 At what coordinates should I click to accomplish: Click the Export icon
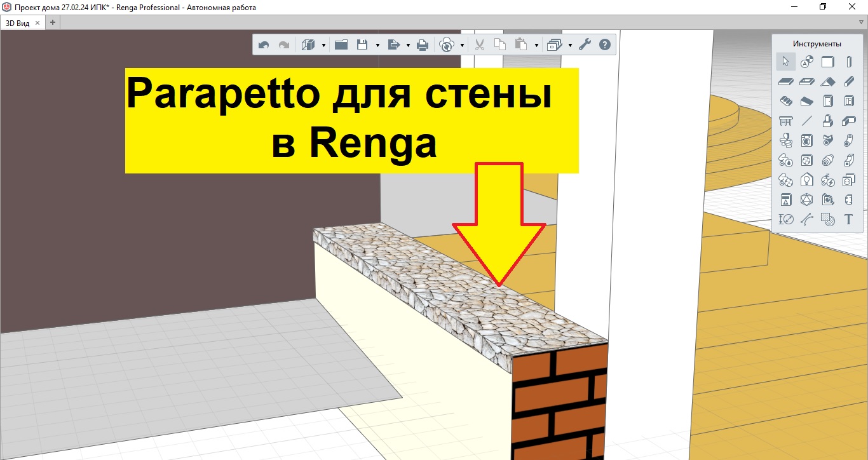tap(393, 45)
